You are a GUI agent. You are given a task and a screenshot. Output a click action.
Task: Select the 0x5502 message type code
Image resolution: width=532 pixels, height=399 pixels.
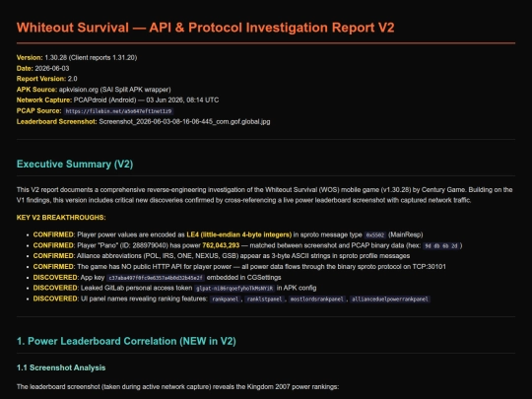(375, 235)
